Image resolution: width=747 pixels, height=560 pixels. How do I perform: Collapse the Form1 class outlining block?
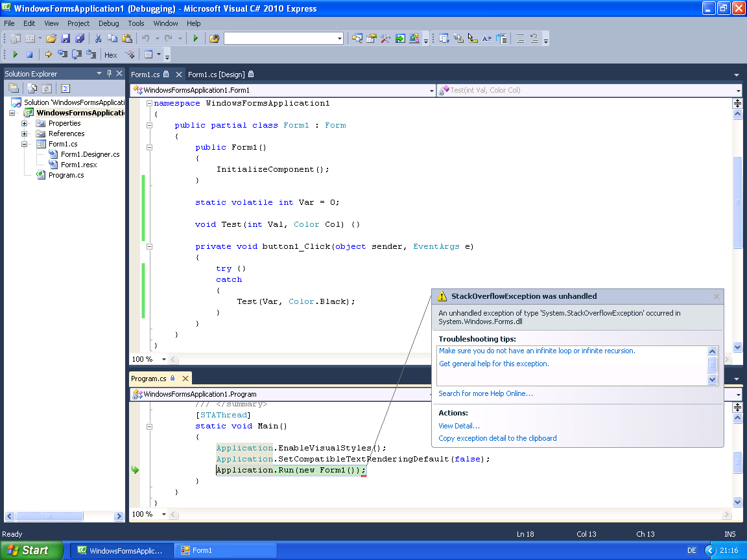(x=149, y=125)
